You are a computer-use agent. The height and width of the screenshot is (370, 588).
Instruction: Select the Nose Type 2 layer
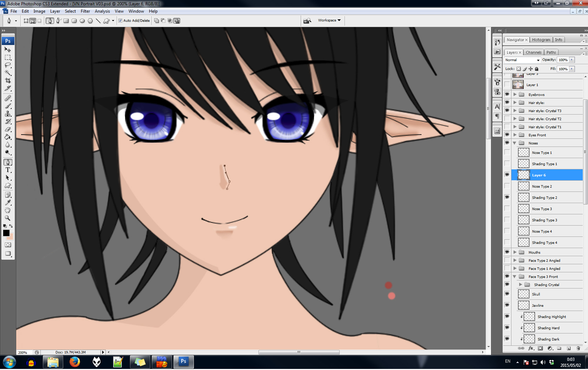pyautogui.click(x=547, y=186)
